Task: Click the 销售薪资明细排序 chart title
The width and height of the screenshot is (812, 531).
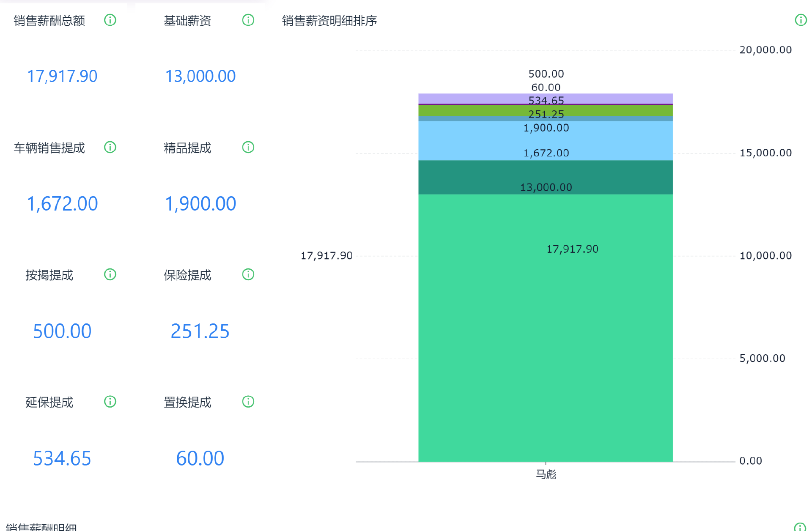Action: point(329,21)
